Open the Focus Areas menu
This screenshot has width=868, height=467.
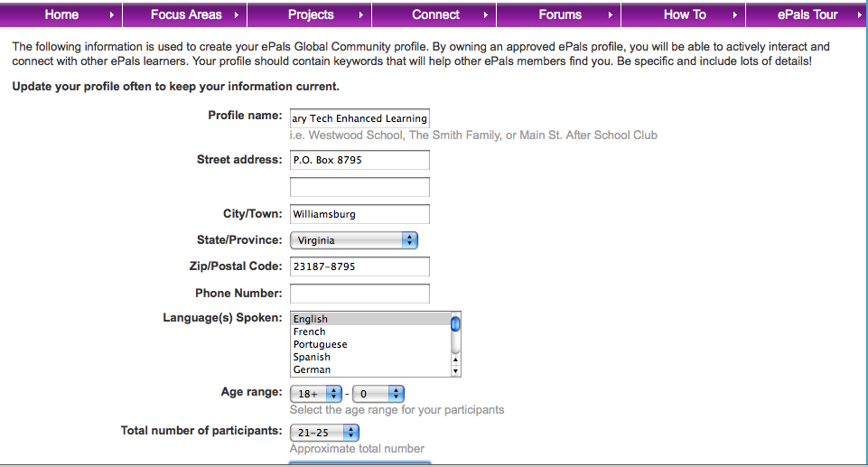[185, 15]
